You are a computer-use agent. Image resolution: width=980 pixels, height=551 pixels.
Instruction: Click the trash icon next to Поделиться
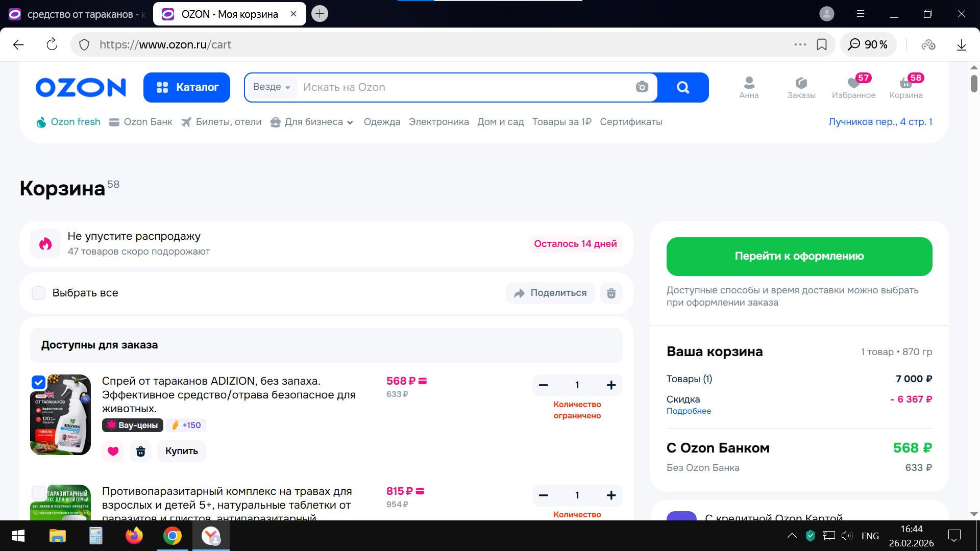click(611, 293)
